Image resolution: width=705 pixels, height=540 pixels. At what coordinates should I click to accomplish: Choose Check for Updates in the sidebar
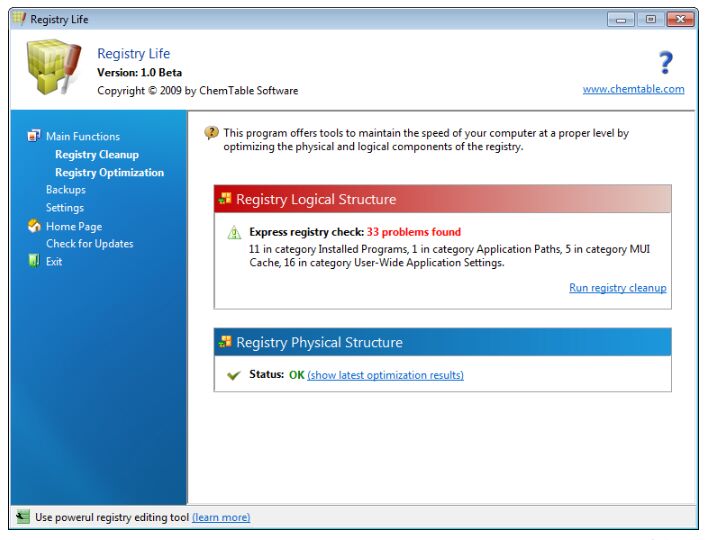[x=89, y=244]
